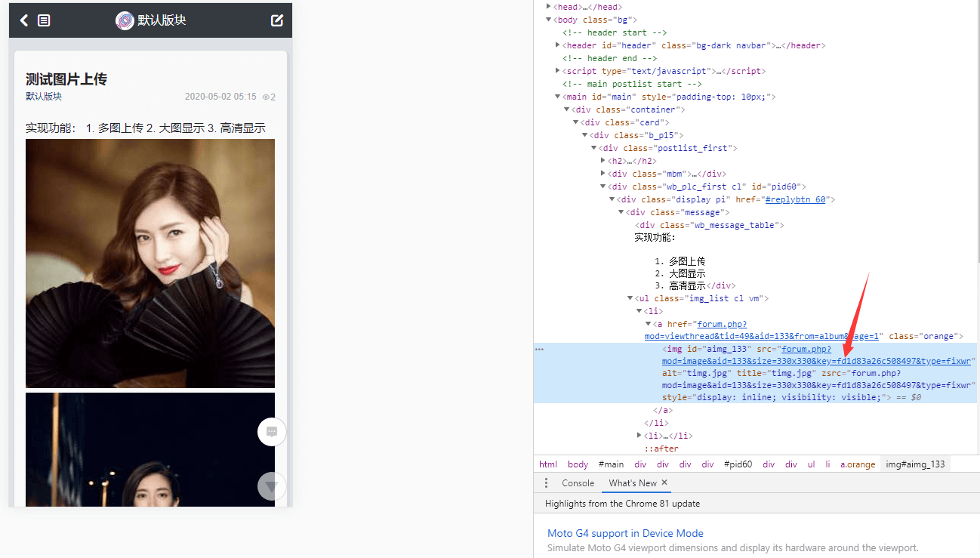Expand the header bg-dark navbar node
This screenshot has width=980, height=558.
tap(558, 45)
